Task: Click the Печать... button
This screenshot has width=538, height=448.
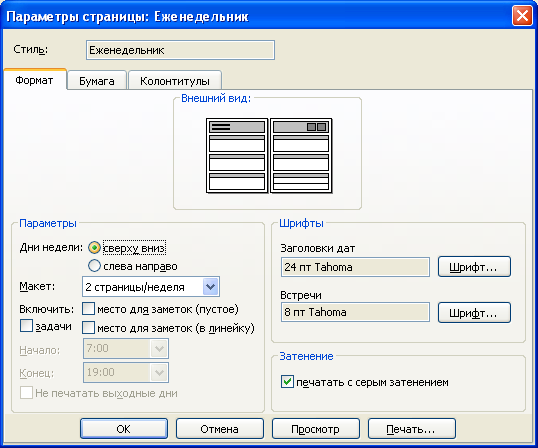Action: 412,428
